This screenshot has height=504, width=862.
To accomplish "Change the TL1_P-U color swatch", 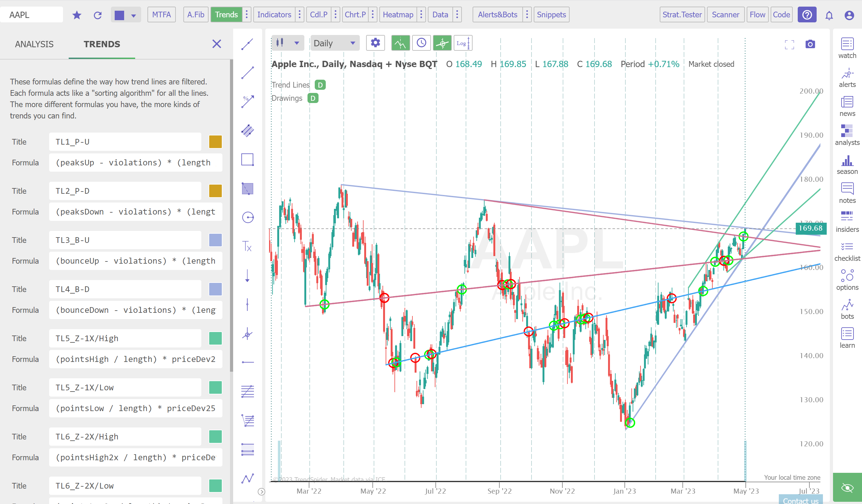I will coord(215,142).
